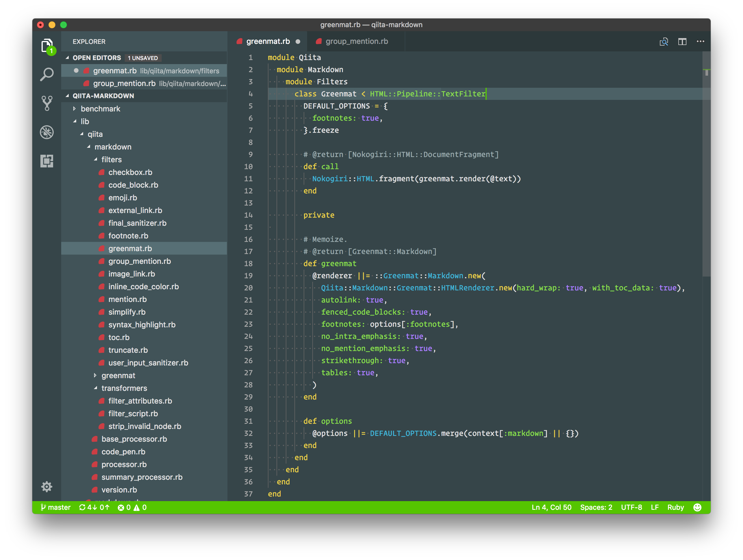
Task: Open the Source Control view icon
Action: click(x=47, y=103)
